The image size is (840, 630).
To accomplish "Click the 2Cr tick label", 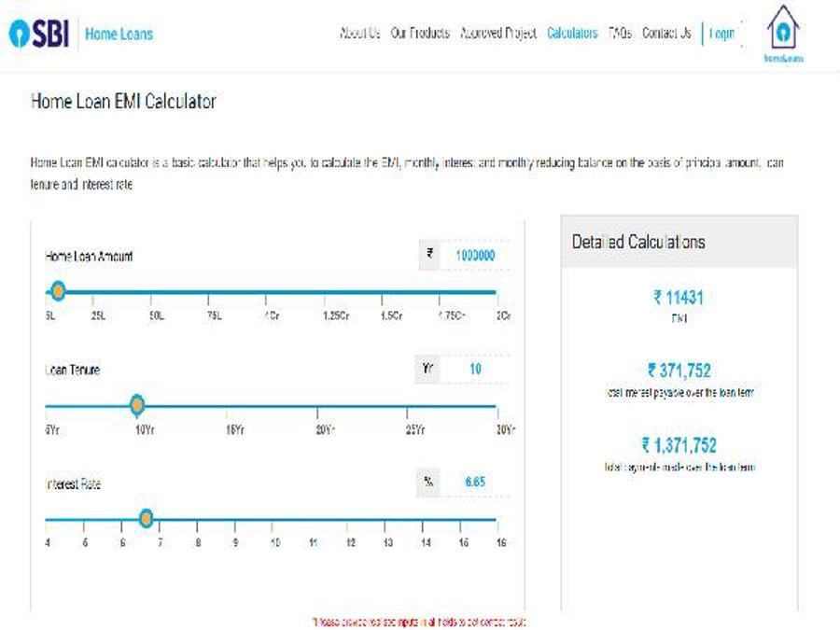I will [504, 315].
